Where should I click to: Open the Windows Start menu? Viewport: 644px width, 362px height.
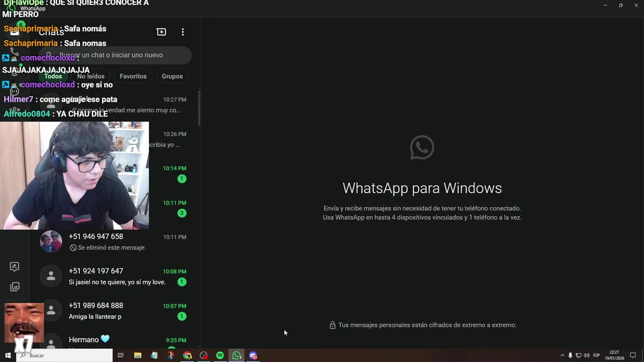(8, 355)
